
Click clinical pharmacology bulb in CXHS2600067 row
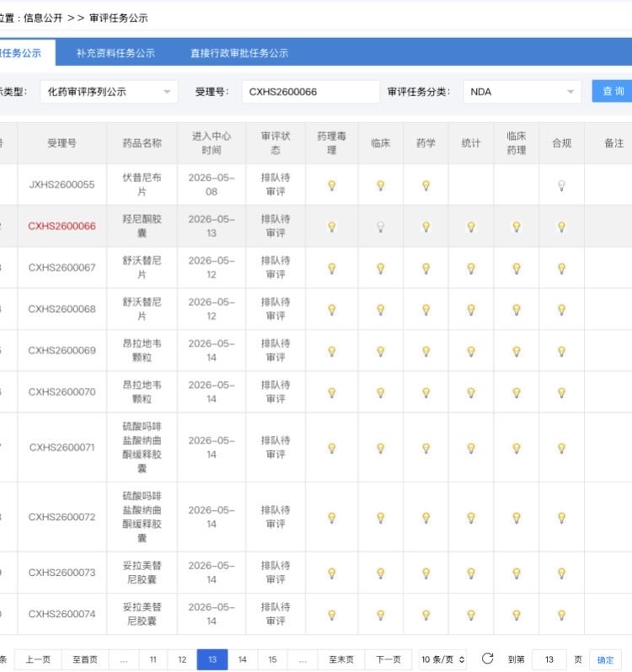517,268
